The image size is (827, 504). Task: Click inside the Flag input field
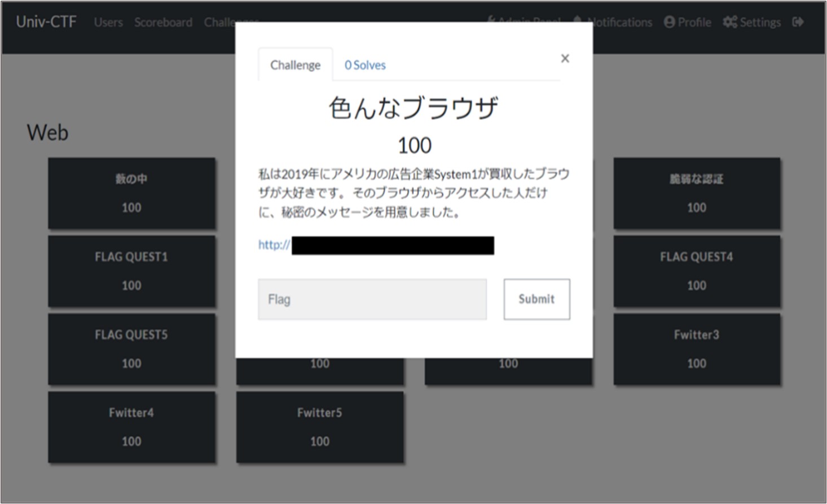pyautogui.click(x=372, y=299)
